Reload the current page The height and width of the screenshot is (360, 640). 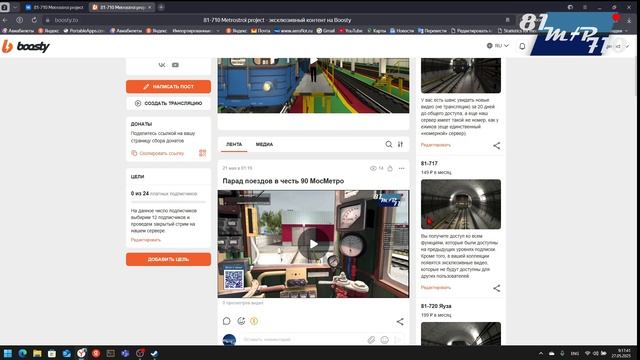pyautogui.click(x=34, y=20)
